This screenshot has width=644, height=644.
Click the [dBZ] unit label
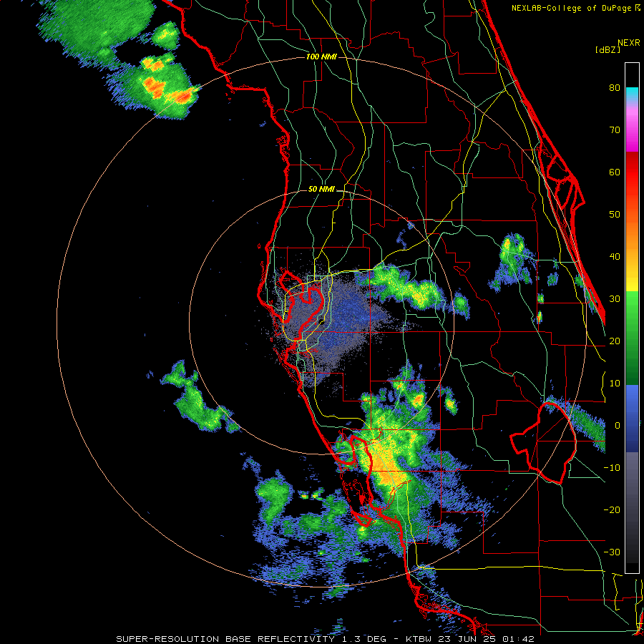[608, 49]
